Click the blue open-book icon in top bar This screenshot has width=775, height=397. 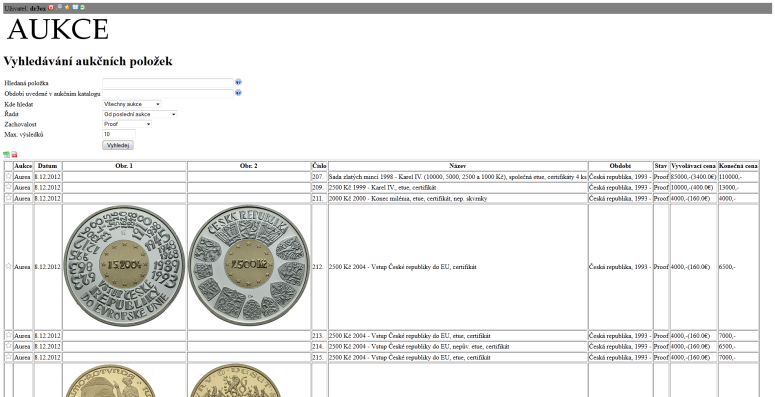tap(75, 7)
